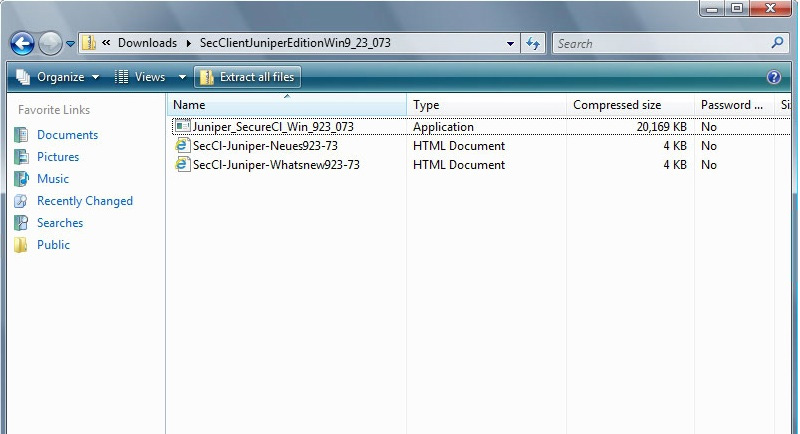Click the blue Back arrow button
Screen dimensions: 800x434
[22, 43]
